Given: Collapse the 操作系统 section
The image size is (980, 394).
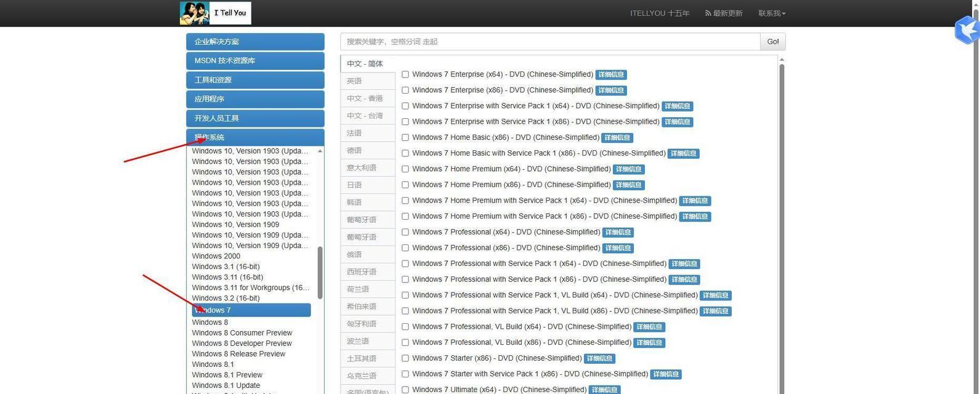Looking at the screenshot, I should point(255,137).
